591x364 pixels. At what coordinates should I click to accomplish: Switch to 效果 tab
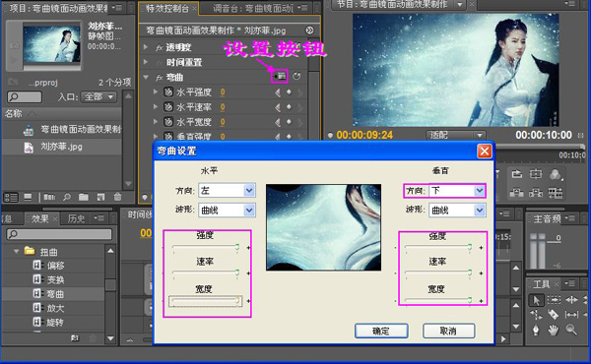pos(39,218)
